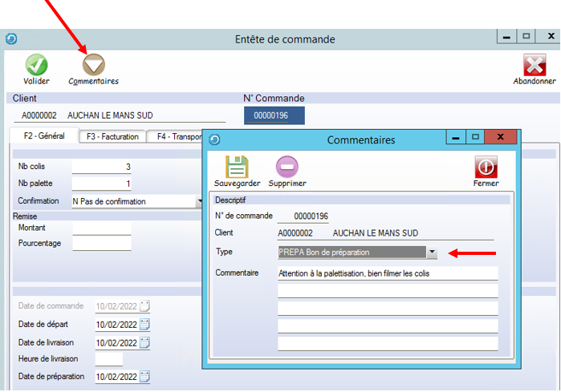Close comments dialog with Fermer icon
This screenshot has width=561, height=392.
(x=486, y=166)
